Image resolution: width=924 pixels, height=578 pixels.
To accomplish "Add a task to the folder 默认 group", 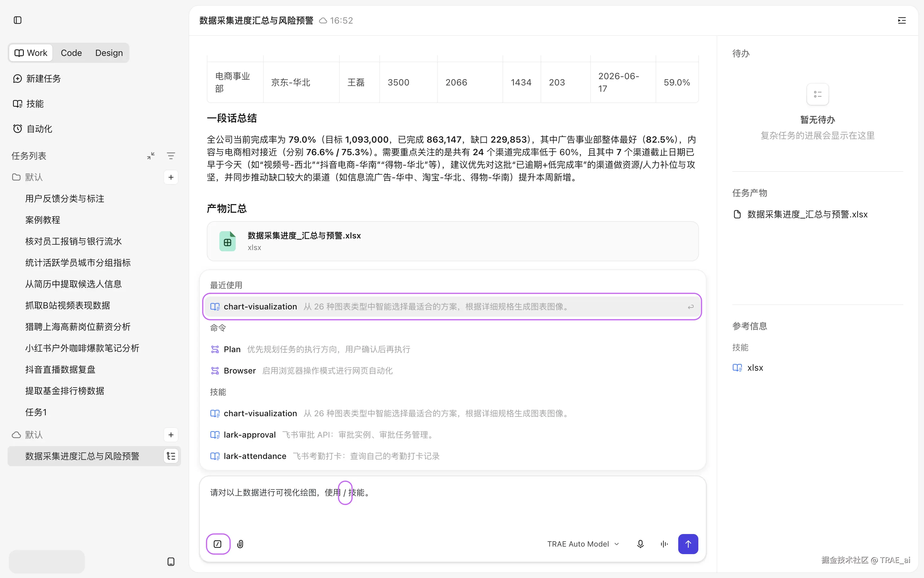I will [x=171, y=177].
